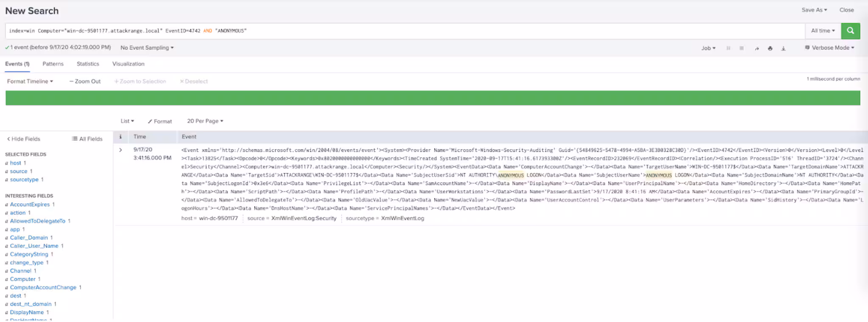Open the Save As menu
The height and width of the screenshot is (322, 868).
tap(814, 10)
